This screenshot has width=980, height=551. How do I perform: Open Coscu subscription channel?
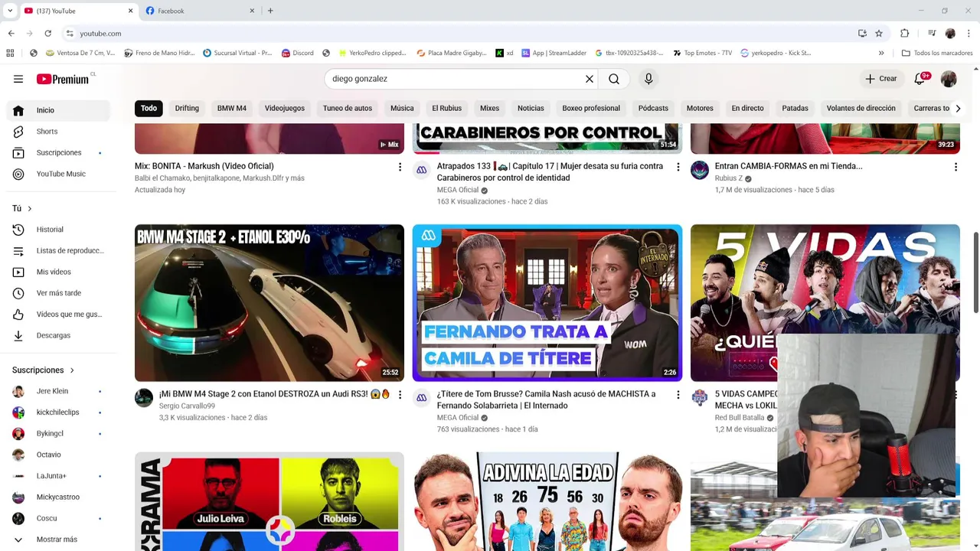pos(58,518)
